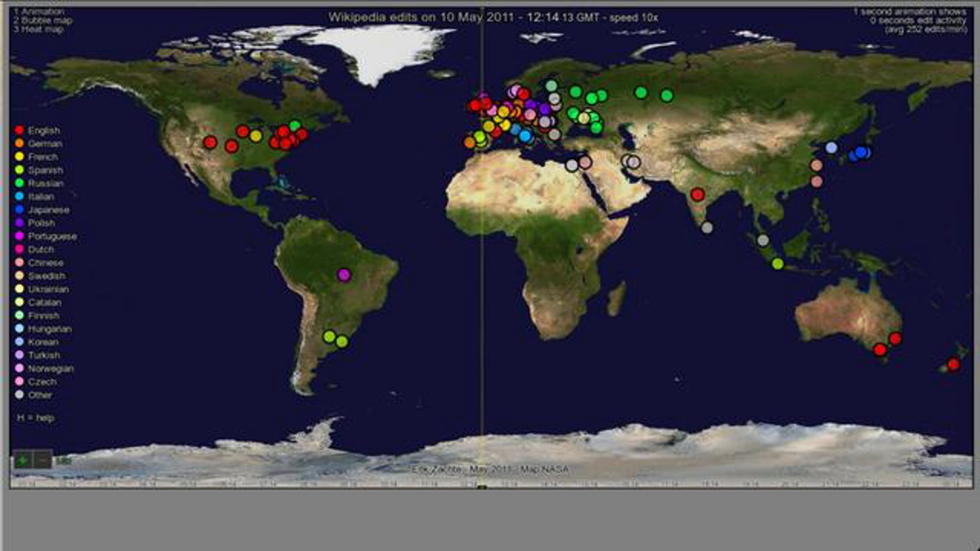Click the westernmost red bubble in USA
The width and height of the screenshot is (980, 551).
[x=210, y=142]
